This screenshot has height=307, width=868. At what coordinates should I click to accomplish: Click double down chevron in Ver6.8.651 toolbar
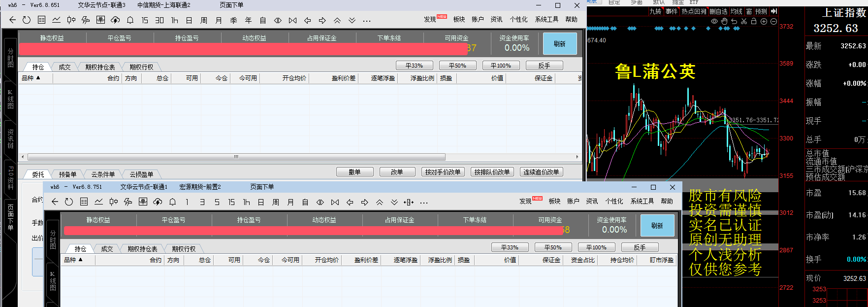click(352, 20)
